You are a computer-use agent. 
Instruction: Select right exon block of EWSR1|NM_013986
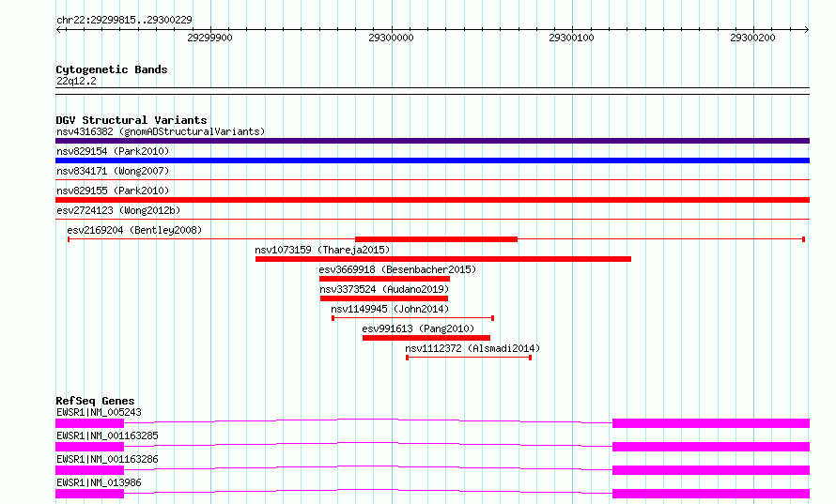[711, 494]
